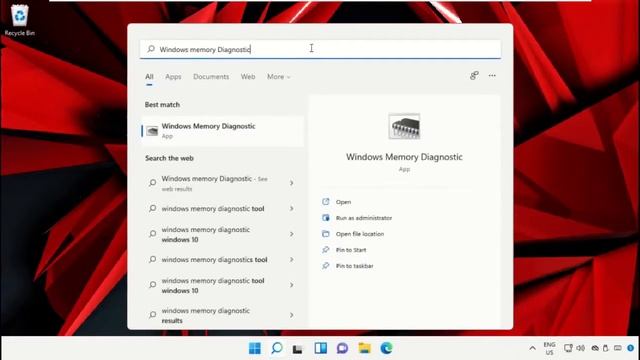This screenshot has height=360, width=640.
Task: Select 'Windows memory Diagnostic - See web results'
Action: click(x=214, y=183)
